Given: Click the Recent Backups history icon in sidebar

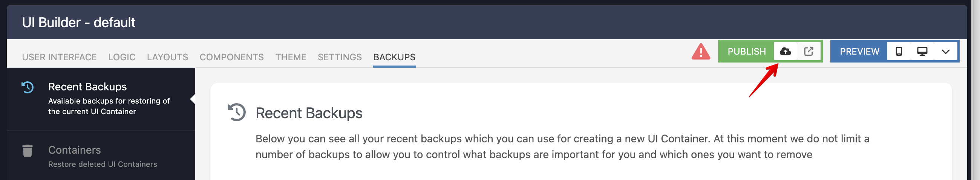Looking at the screenshot, I should click(28, 87).
